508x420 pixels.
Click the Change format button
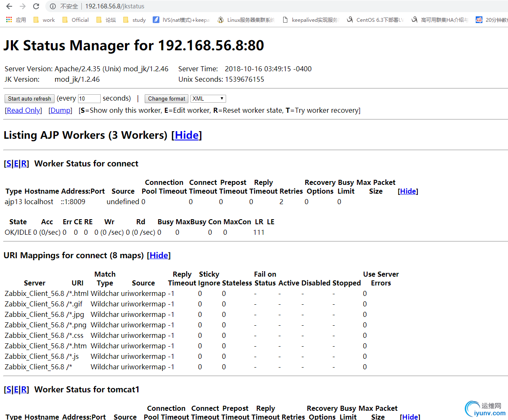tap(167, 99)
